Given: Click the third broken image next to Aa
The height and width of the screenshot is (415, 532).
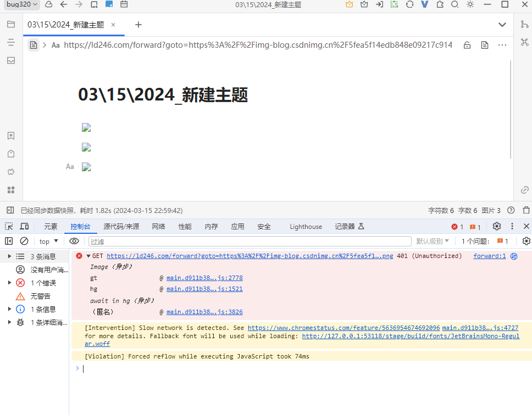Looking at the screenshot, I should pyautogui.click(x=86, y=167).
